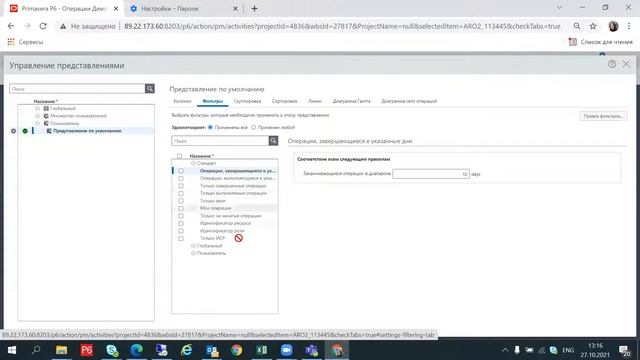
Task: Collapse the Пользователь node in the views tree
Action: [x=38, y=123]
